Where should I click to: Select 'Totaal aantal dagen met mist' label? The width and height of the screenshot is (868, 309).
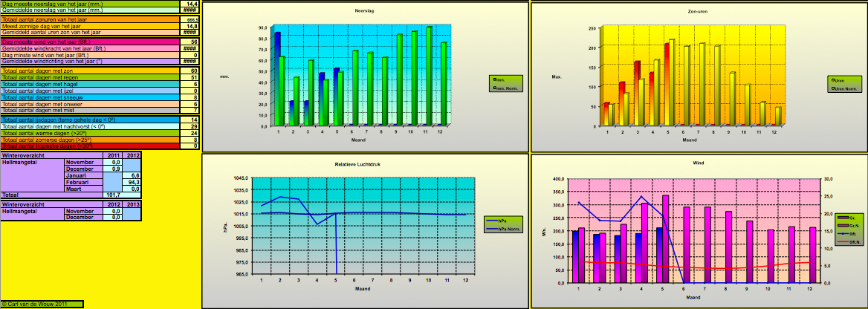tap(90, 110)
